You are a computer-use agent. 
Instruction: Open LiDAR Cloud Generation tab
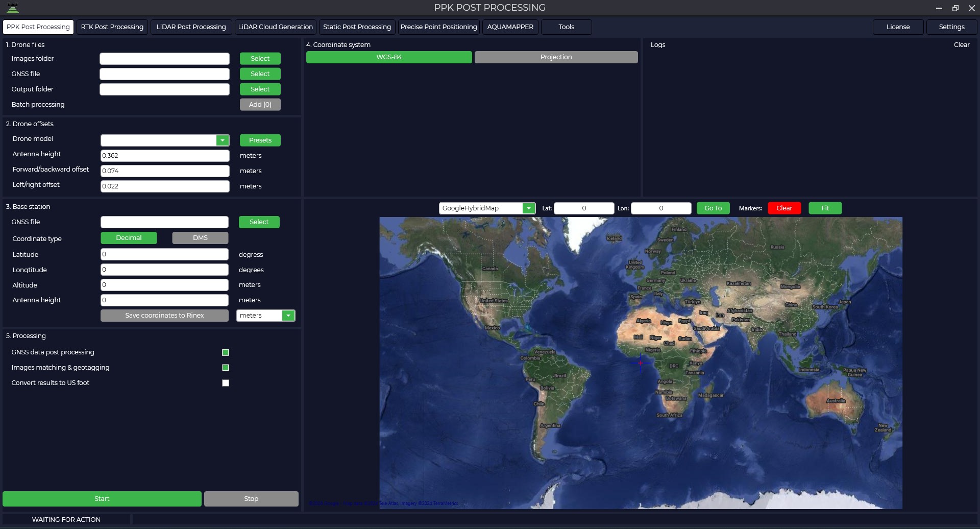pyautogui.click(x=276, y=27)
